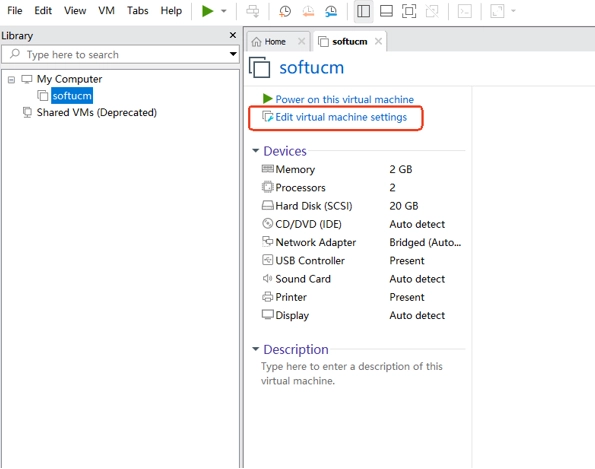Collapse the My Computer tree node
This screenshot has width=595, height=469.
coord(11,79)
